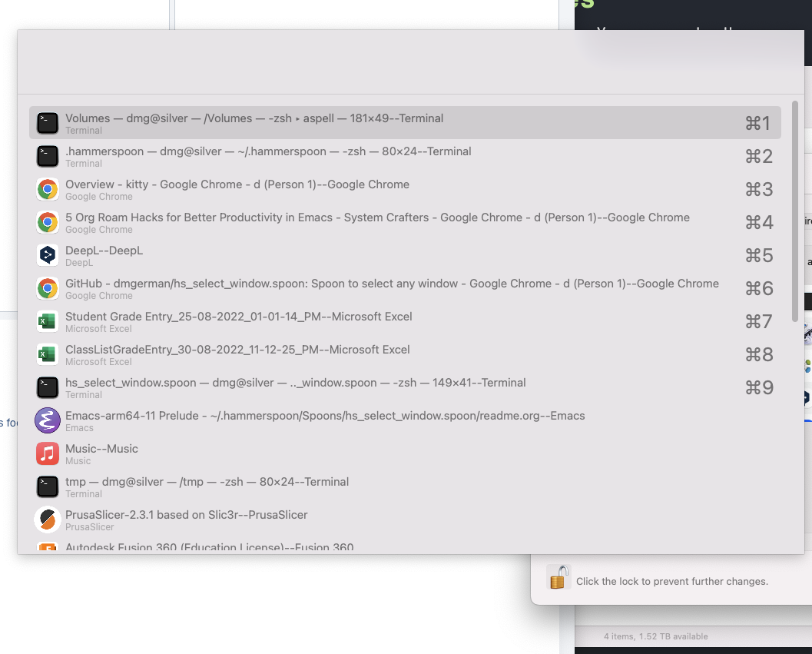Click the ⌘3 shortcut label
This screenshot has height=654, width=812.
click(759, 190)
